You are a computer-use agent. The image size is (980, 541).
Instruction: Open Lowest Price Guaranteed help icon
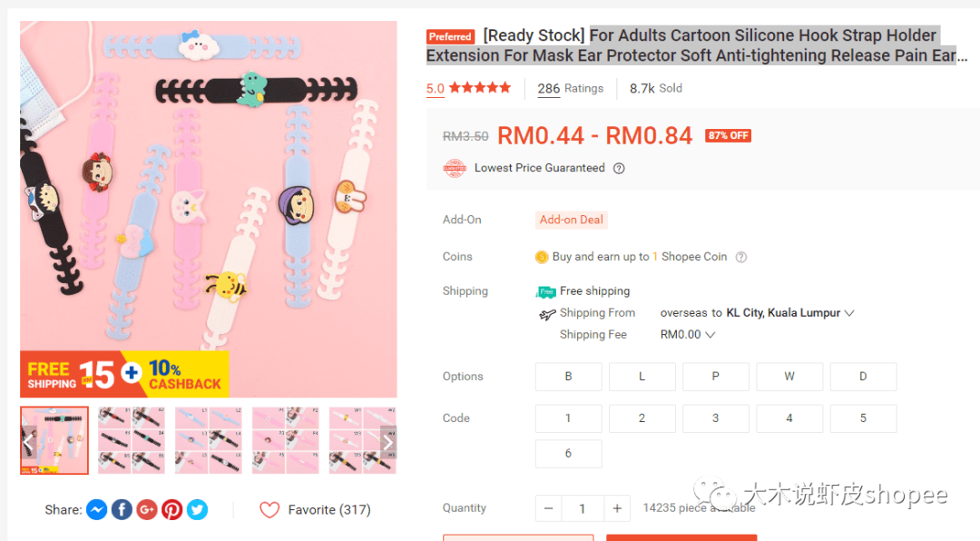point(619,168)
